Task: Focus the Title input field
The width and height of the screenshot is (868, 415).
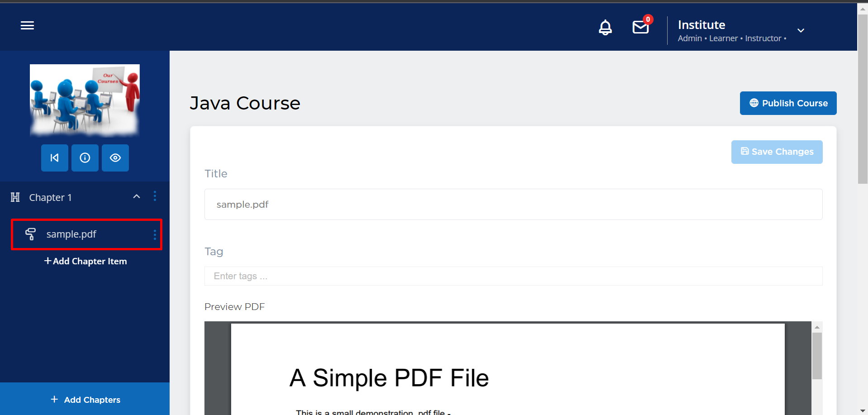Action: (513, 205)
